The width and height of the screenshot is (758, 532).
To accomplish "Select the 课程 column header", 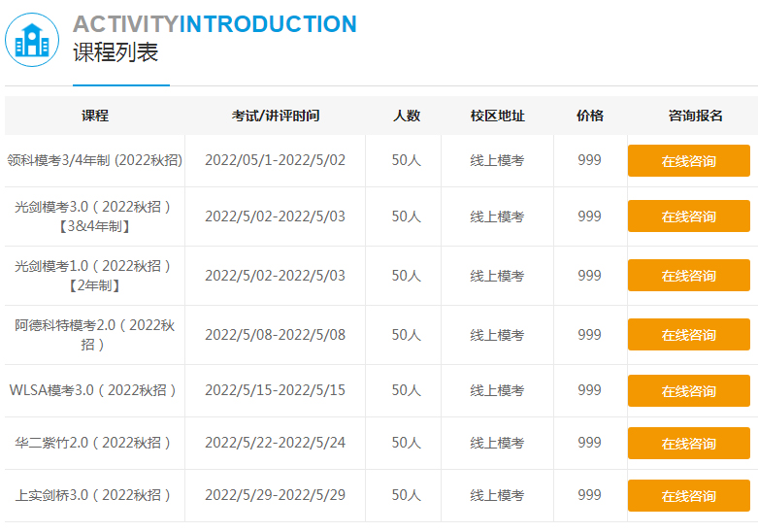I will pyautogui.click(x=95, y=116).
